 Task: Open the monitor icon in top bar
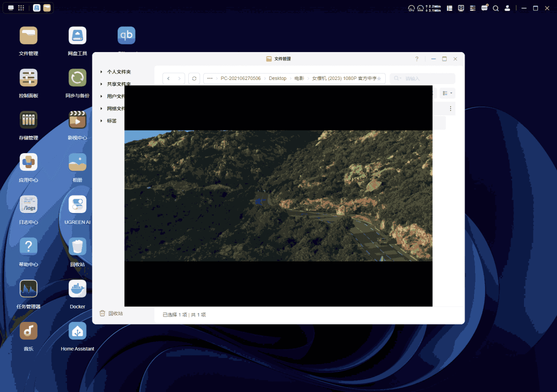coord(461,8)
